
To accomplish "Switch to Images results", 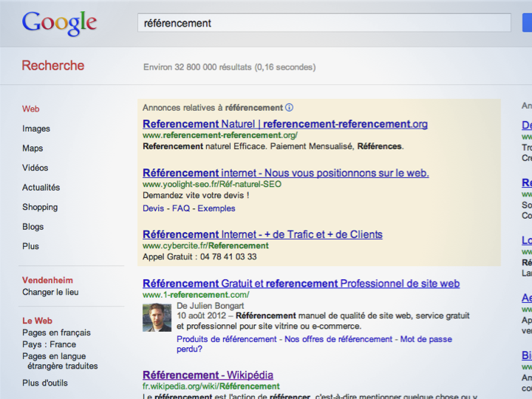I will coord(36,129).
